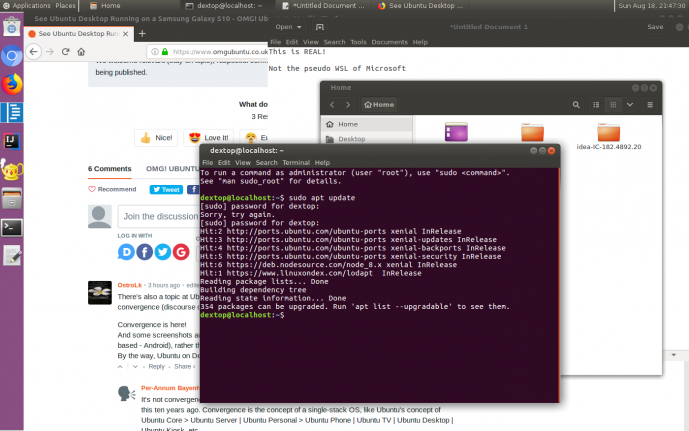689x431 pixels.
Task: Search files in the Home window
Action: point(576,105)
